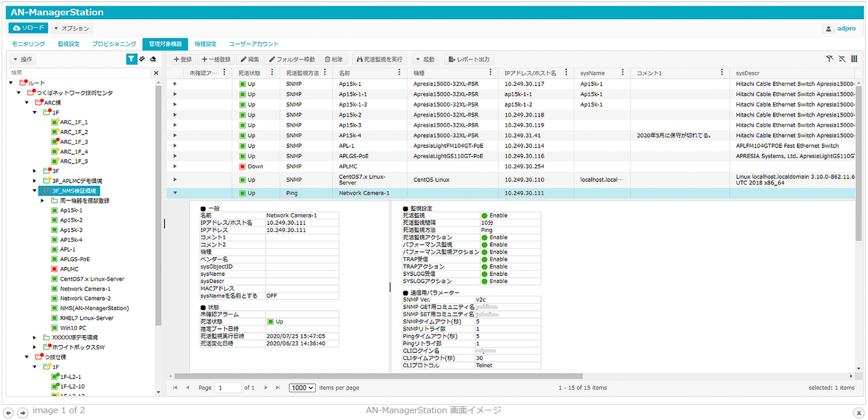The height and width of the screenshot is (420, 868).
Task: Switch to the モニタリング tab
Action: coord(28,44)
